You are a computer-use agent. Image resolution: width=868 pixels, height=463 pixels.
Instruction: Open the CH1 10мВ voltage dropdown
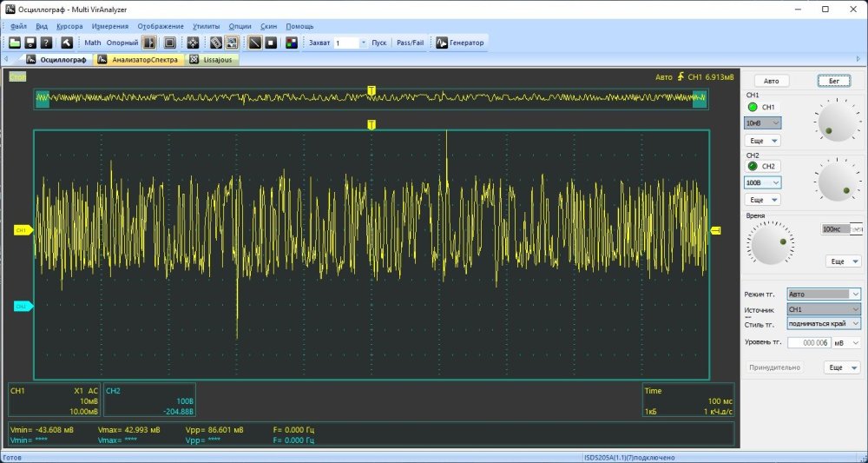pyautogui.click(x=763, y=123)
